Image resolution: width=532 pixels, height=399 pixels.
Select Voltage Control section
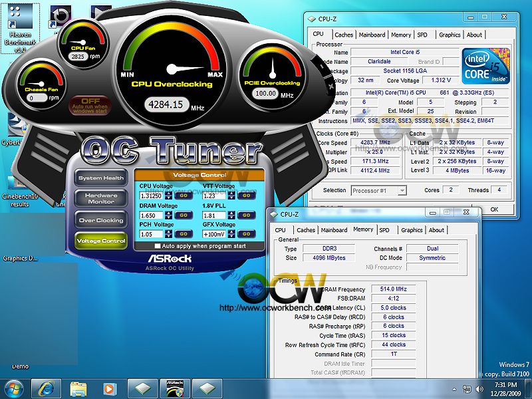pyautogui.click(x=101, y=241)
